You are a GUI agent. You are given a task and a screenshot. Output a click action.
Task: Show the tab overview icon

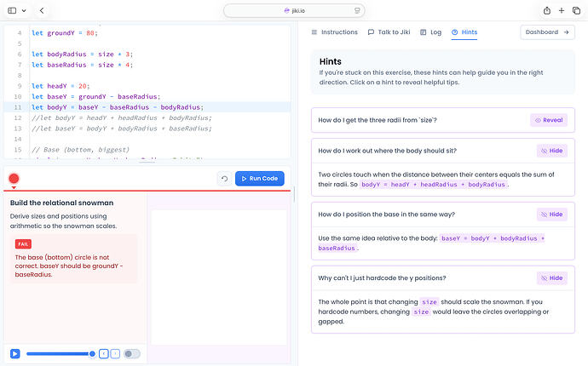(576, 10)
